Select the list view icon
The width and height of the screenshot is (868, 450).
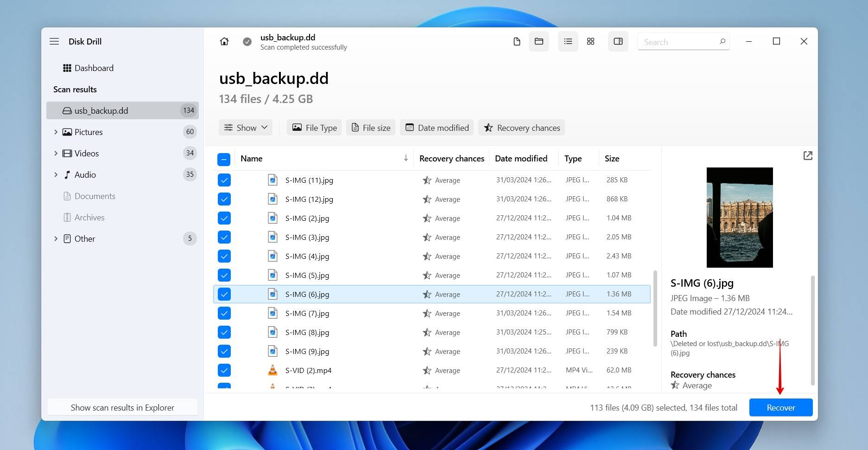[x=568, y=41]
